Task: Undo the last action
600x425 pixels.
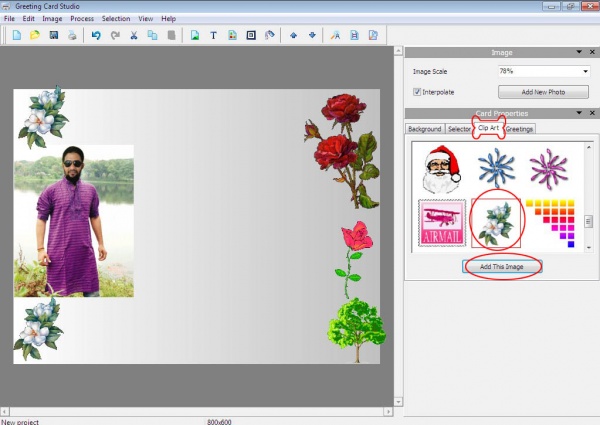Action: (x=96, y=35)
